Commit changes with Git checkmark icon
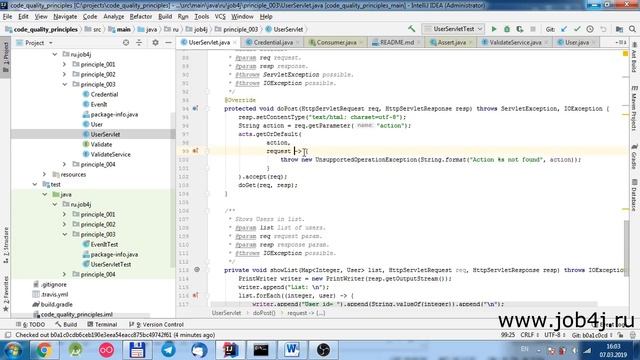 pyautogui.click(x=577, y=29)
